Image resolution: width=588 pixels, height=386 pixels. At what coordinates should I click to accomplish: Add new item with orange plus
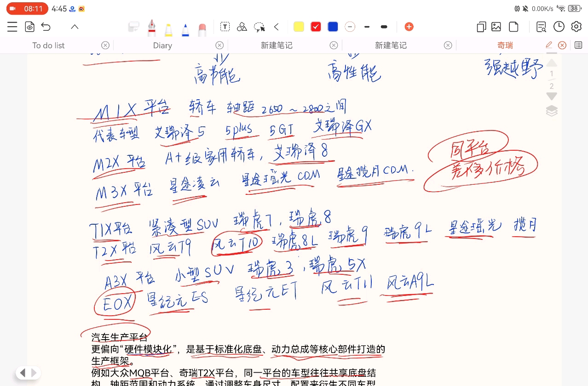click(409, 27)
